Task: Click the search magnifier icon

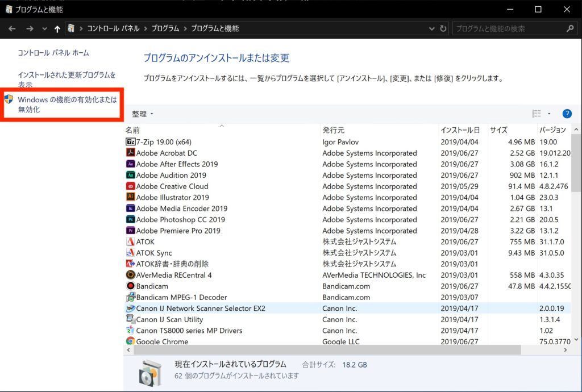Action: tap(570, 28)
